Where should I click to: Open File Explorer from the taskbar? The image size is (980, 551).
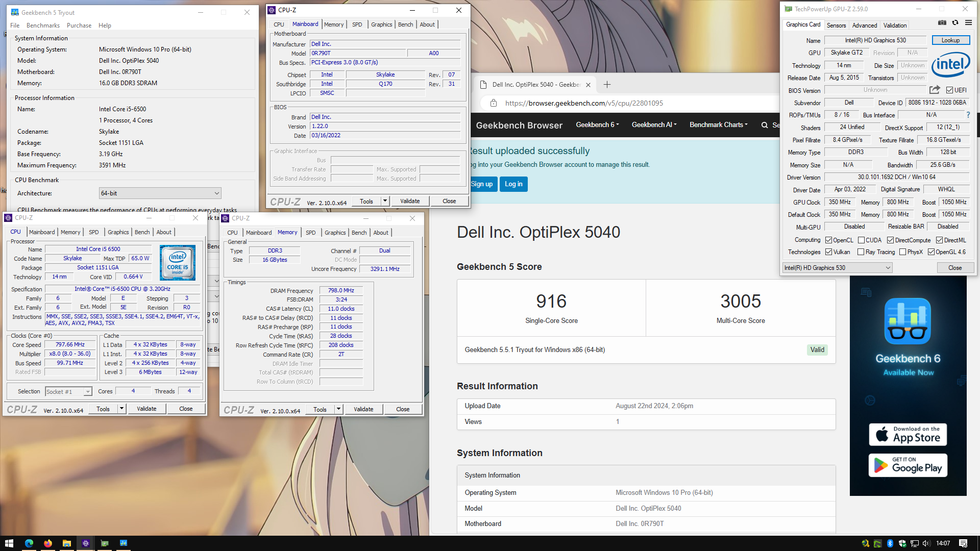pyautogui.click(x=67, y=543)
